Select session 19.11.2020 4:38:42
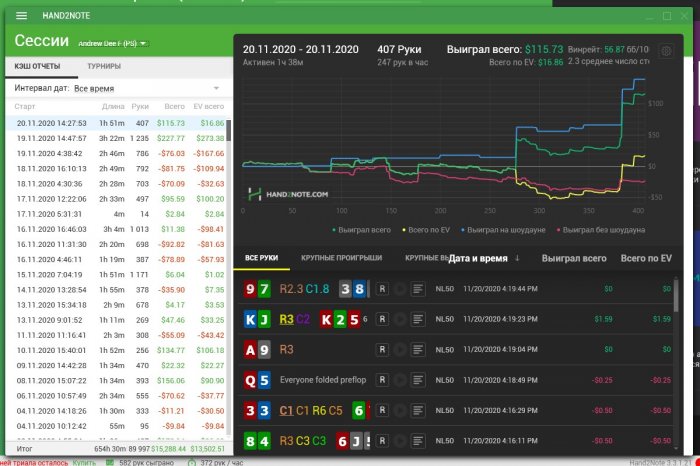The image size is (700, 466). pyautogui.click(x=117, y=154)
